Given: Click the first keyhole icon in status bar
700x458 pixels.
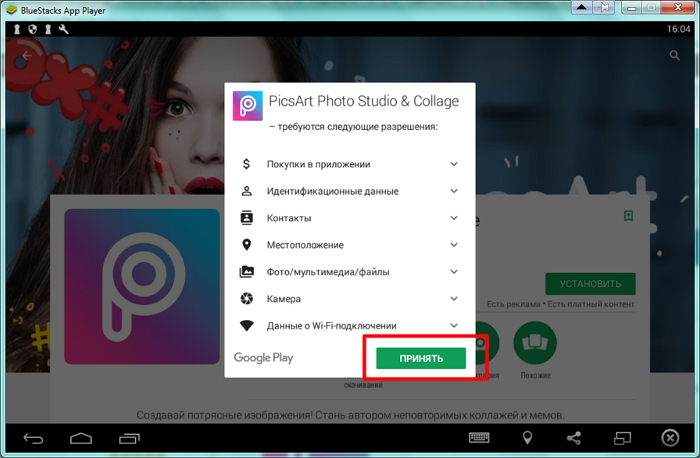Looking at the screenshot, I should pos(17,29).
